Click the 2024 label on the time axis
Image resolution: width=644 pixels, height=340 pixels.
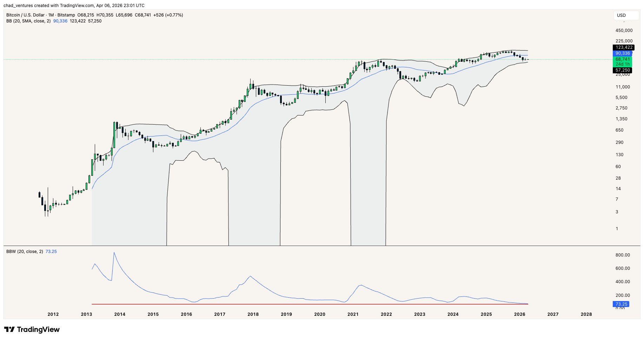coord(453,314)
